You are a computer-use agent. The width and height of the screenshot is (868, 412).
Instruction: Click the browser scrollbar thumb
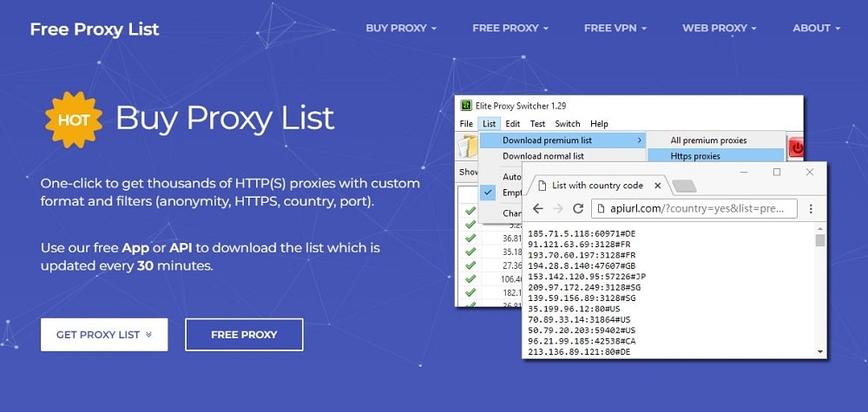(x=820, y=240)
